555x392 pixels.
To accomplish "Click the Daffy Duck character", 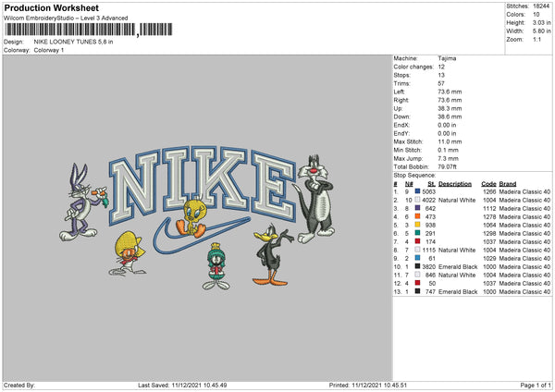I will point(273,254).
